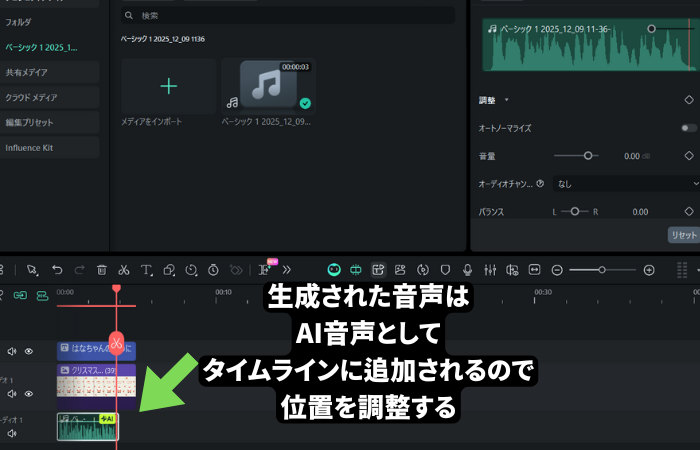The image size is (700, 450).
Task: Mute the audio 1 track speaker
Action: tap(12, 433)
